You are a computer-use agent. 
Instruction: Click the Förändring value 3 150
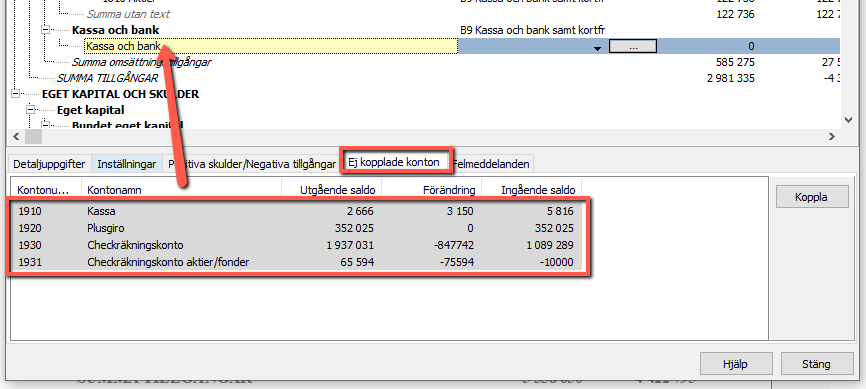[459, 211]
